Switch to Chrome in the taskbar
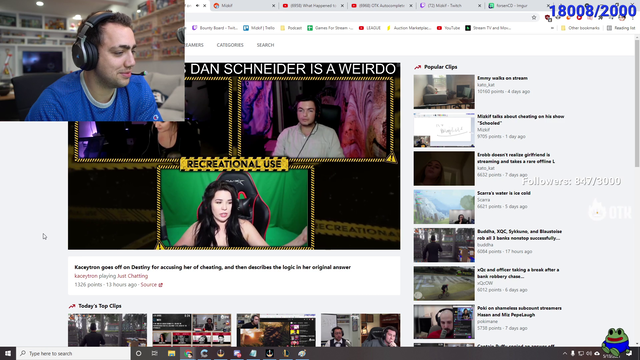This screenshot has height=360, width=640. pos(188,353)
